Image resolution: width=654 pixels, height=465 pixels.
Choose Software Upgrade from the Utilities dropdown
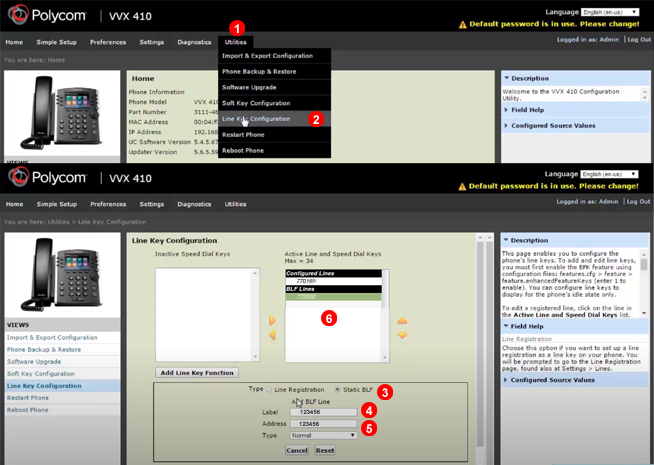click(274, 88)
